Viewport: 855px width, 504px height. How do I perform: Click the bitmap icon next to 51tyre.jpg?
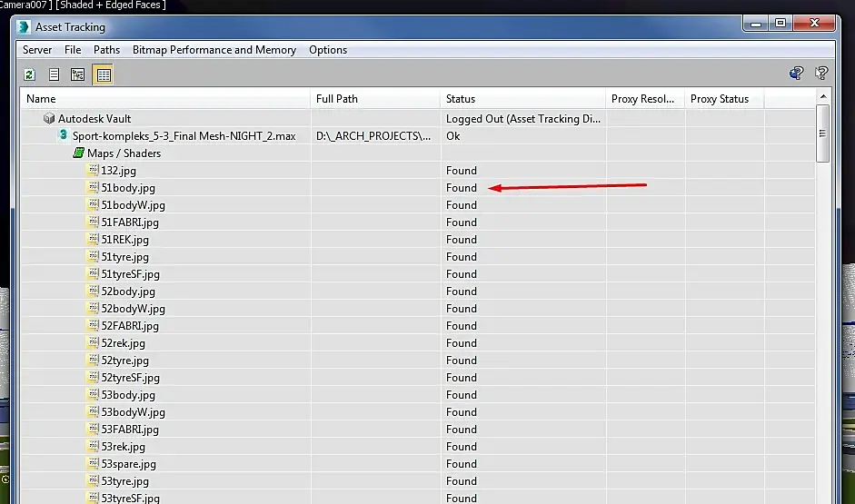(94, 256)
